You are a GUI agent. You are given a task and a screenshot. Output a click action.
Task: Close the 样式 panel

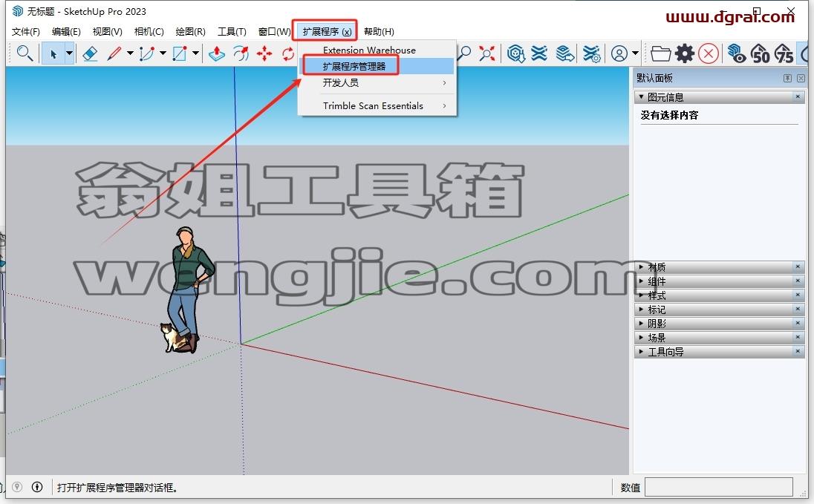(798, 295)
